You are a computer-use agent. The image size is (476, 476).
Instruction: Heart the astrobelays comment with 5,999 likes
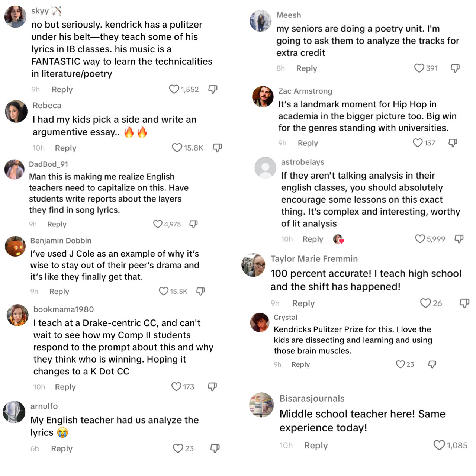(420, 239)
